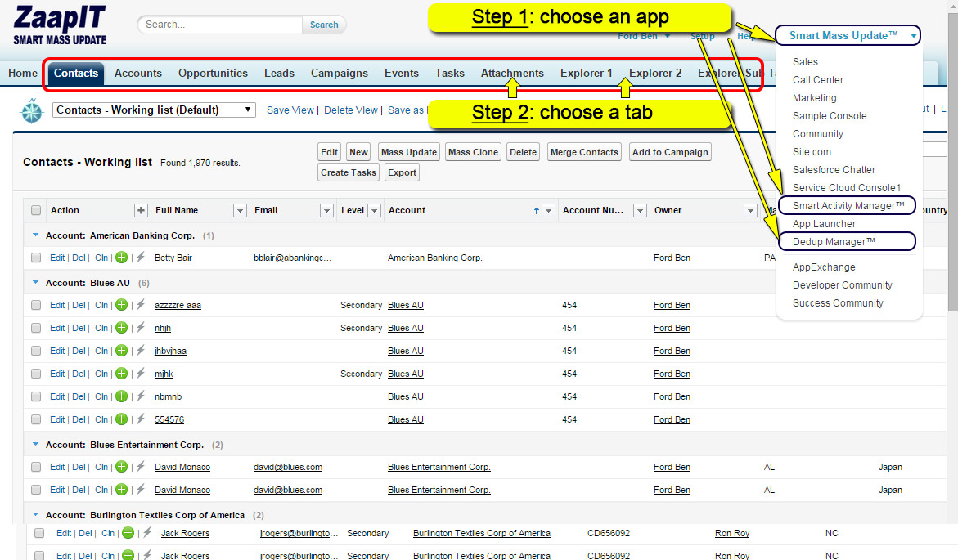Click the green plus icon in Betty Bair's row
This screenshot has width=958, height=560.
pyautogui.click(x=121, y=258)
